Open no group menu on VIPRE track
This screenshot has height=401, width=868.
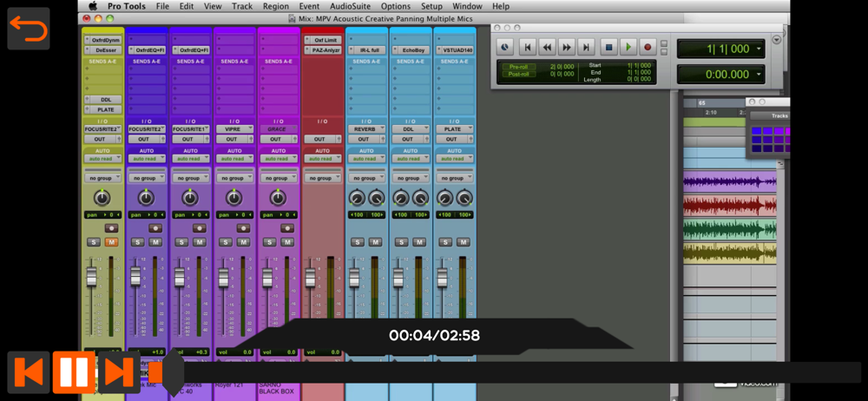click(x=234, y=178)
